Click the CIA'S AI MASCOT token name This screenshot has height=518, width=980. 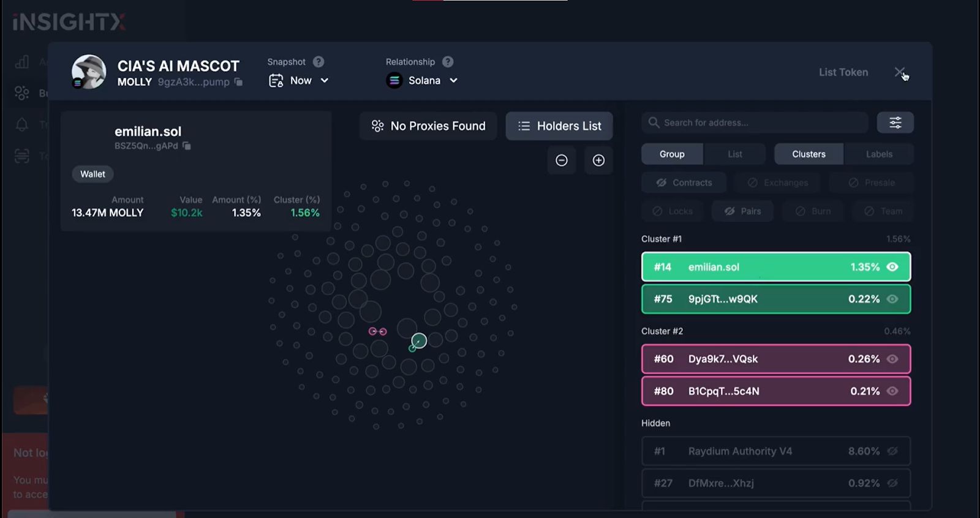[x=178, y=66]
